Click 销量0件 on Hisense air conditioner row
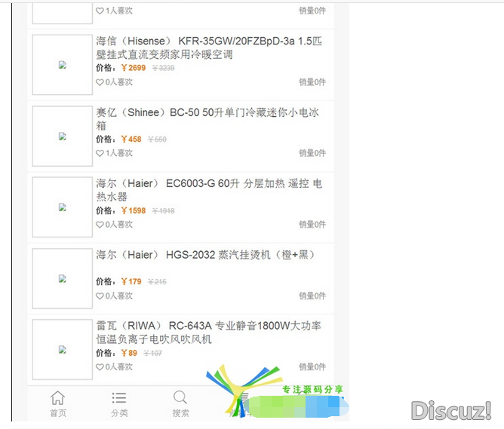504x429 pixels. pyautogui.click(x=312, y=82)
